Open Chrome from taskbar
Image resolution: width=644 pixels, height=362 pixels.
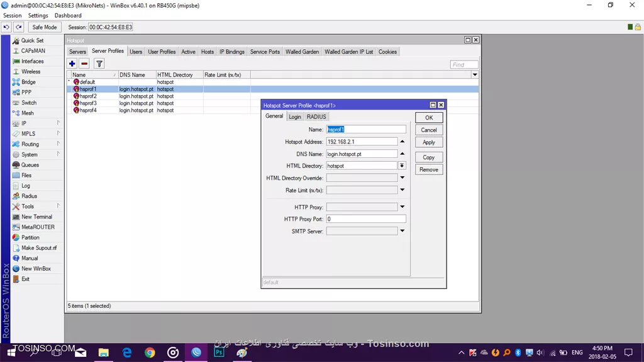[x=150, y=352]
